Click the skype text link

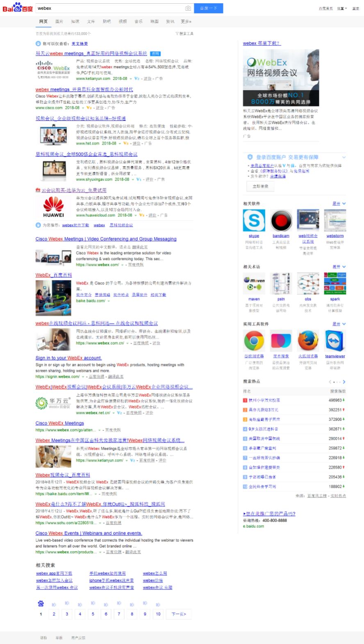(254, 236)
